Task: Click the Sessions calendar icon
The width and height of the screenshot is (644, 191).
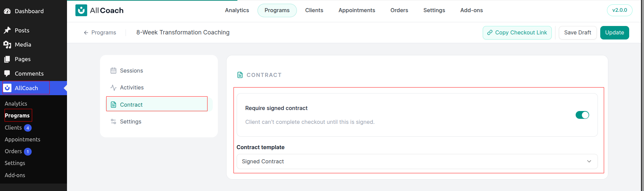Action: click(x=113, y=71)
